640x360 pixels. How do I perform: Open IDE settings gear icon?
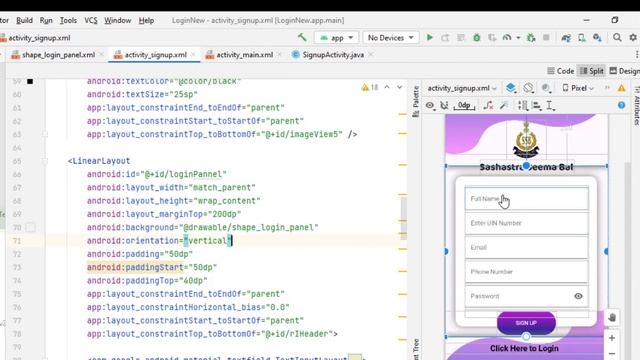pos(633,38)
